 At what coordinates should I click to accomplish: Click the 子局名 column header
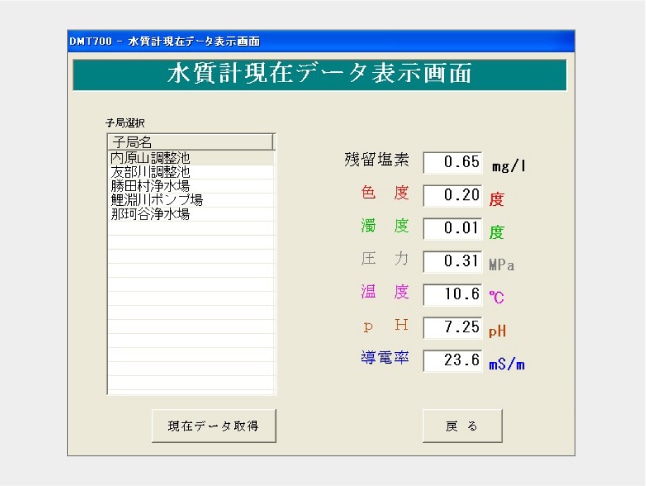[x=188, y=142]
